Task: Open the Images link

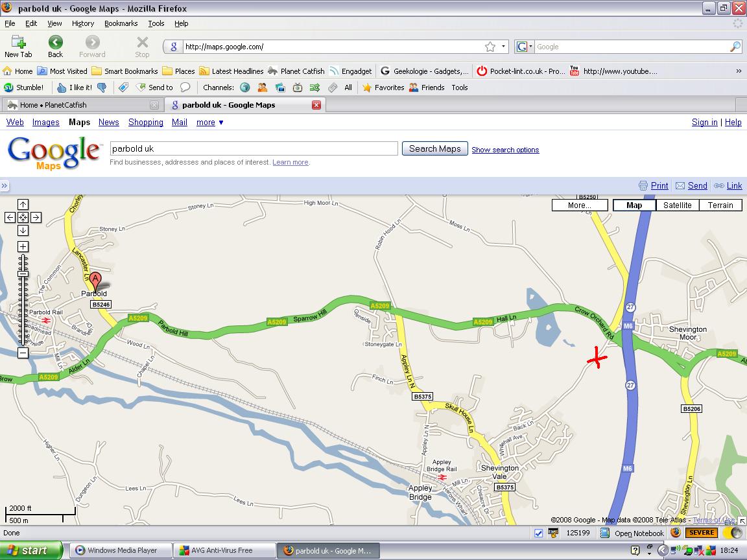Action: 46,122
